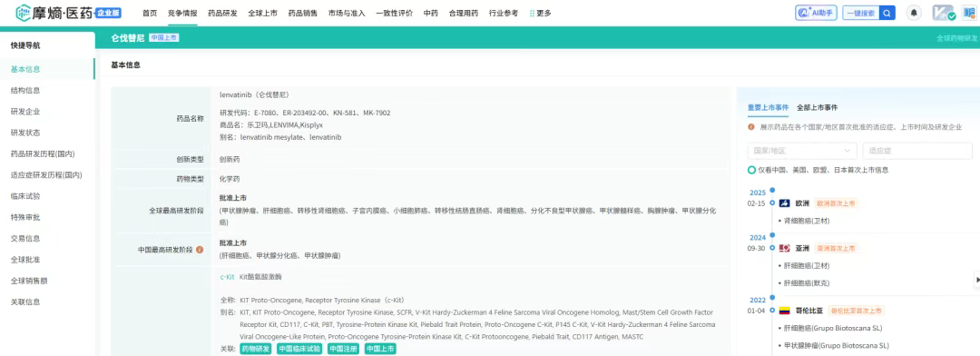
Task: Open 药品研发 in top menu
Action: (222, 13)
